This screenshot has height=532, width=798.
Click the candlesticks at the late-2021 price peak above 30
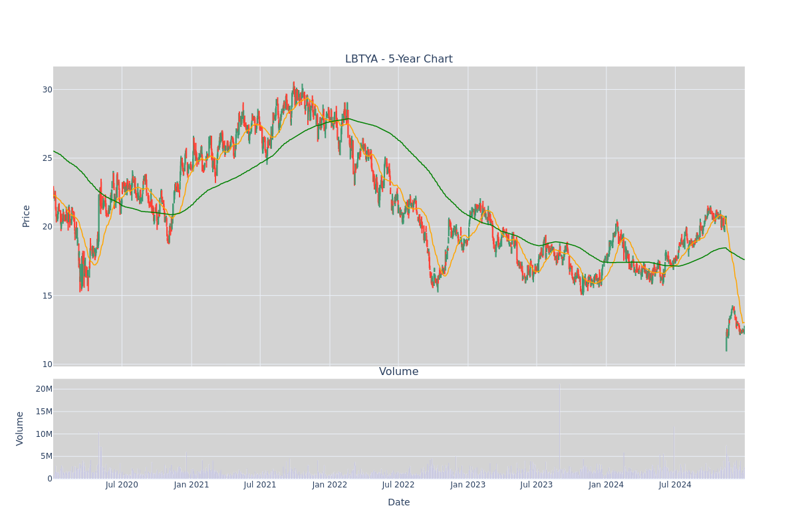click(x=294, y=90)
